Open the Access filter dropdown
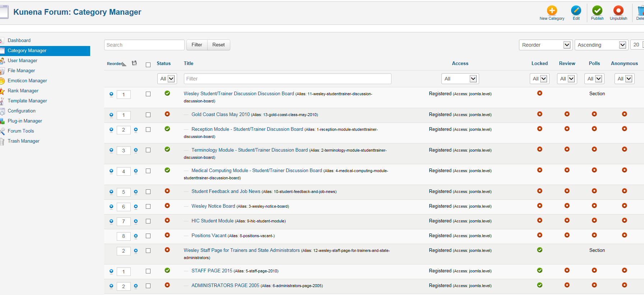This screenshot has width=644, height=295. pos(460,79)
